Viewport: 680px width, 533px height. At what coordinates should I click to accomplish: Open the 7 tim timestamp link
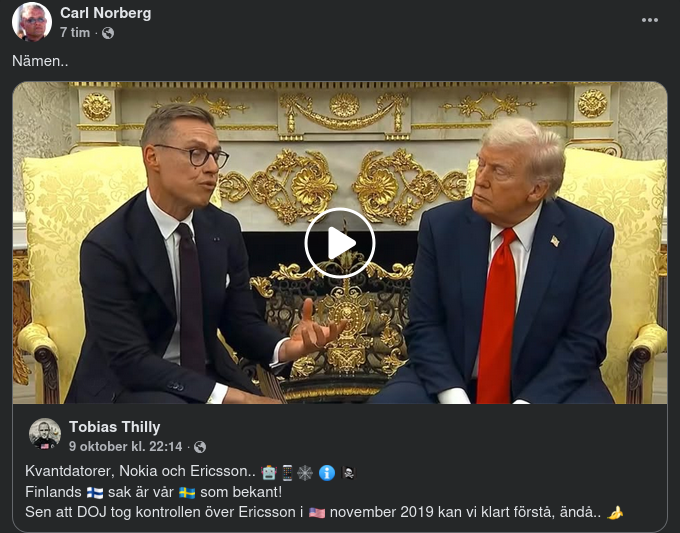pos(75,33)
